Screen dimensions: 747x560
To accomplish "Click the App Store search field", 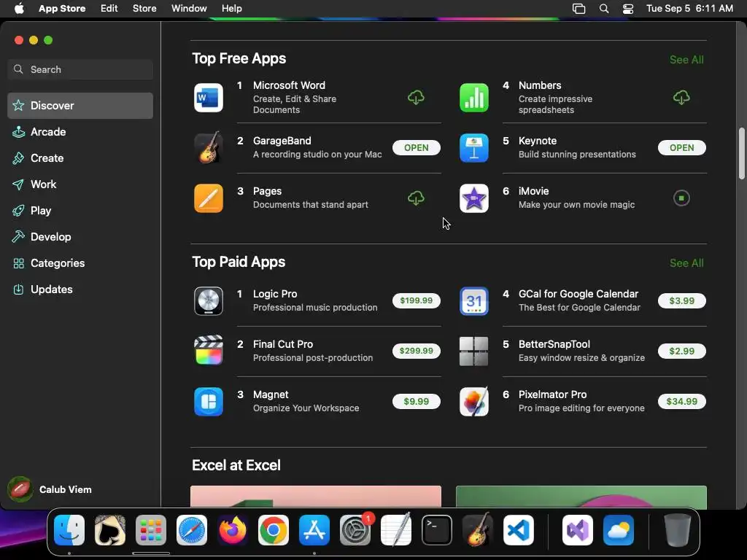I will pos(80,69).
